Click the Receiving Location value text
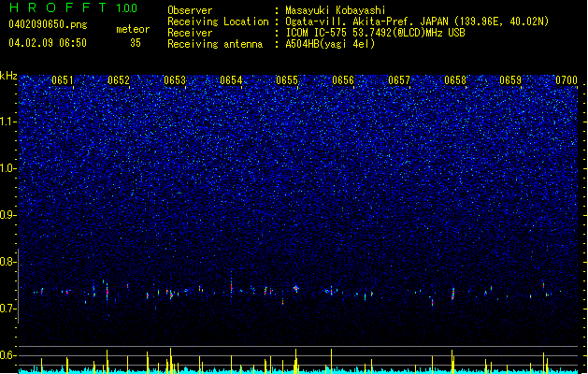Image resolution: width=588 pixels, height=374 pixels. click(x=417, y=22)
